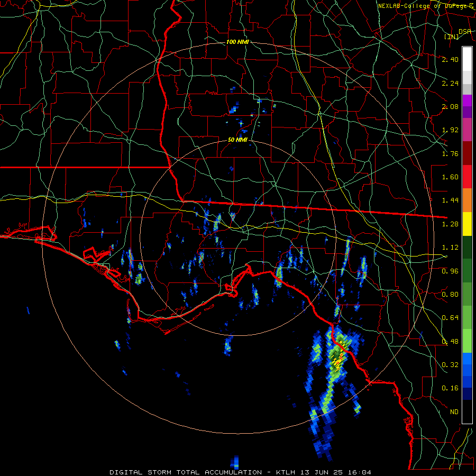Select the [IN] units label
The height and width of the screenshot is (476, 476).
tap(451, 36)
